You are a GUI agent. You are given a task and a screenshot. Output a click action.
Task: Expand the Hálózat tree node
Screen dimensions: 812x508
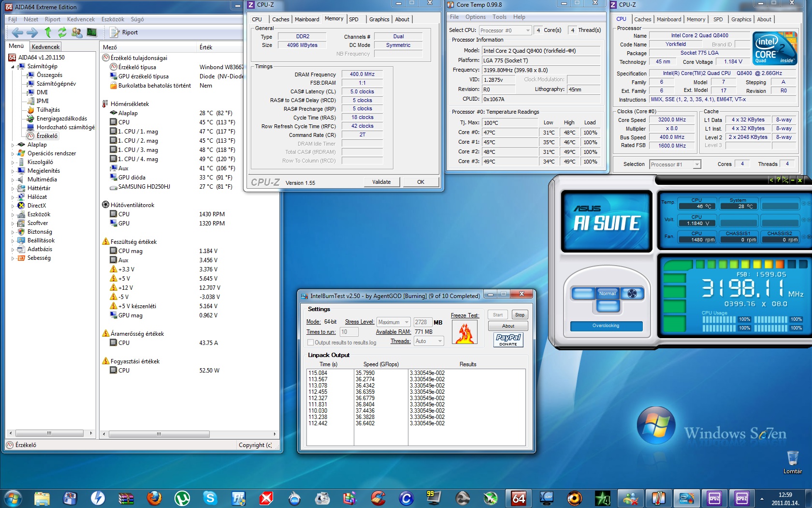(x=13, y=197)
